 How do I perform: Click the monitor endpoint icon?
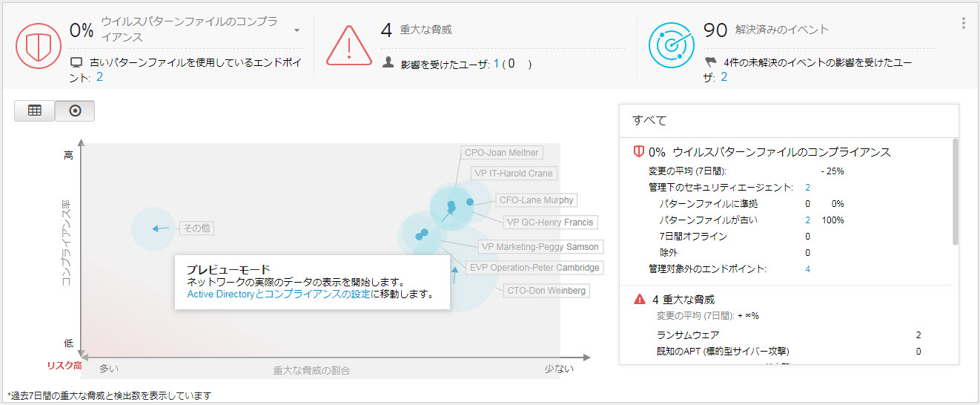76,63
